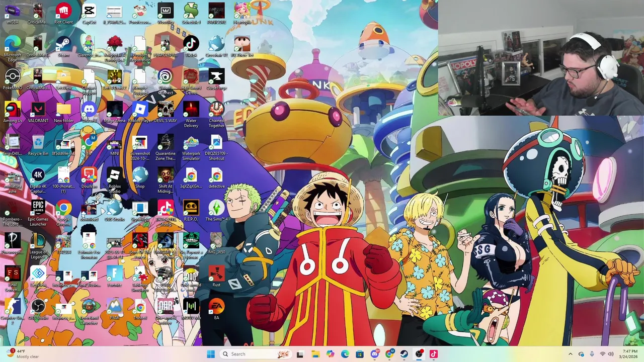Select the VALORANT desktop shortcut
The height and width of the screenshot is (362, 644).
point(38,112)
